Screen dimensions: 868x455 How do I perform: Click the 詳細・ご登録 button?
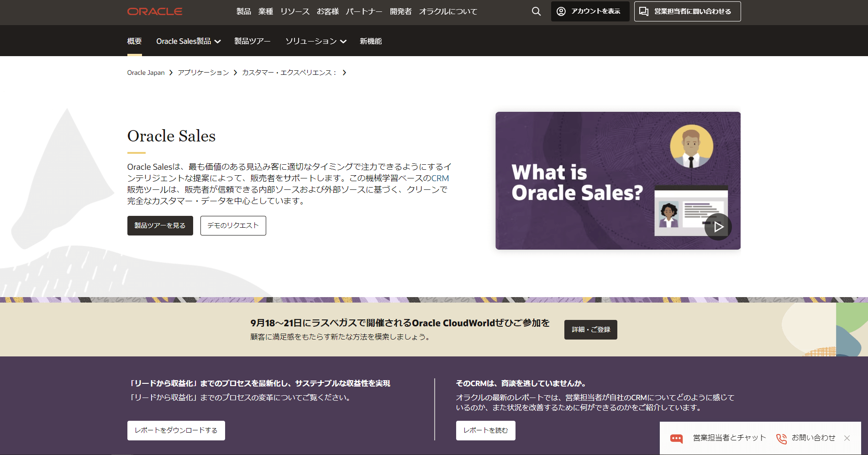click(x=590, y=329)
